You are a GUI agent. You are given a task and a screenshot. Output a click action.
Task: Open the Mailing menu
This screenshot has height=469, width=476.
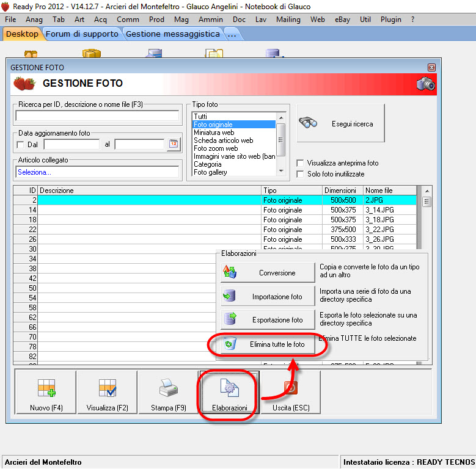pos(288,20)
